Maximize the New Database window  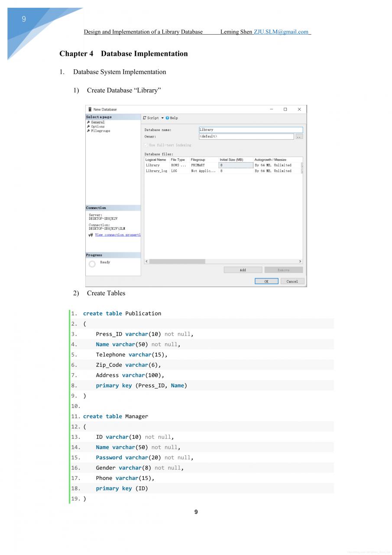pyautogui.click(x=285, y=109)
